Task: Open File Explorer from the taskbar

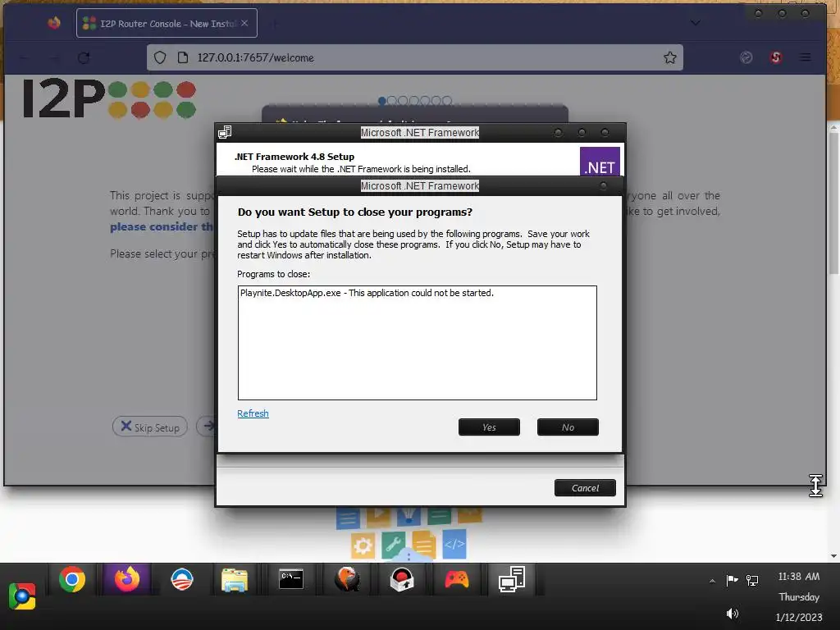Action: pos(235,580)
